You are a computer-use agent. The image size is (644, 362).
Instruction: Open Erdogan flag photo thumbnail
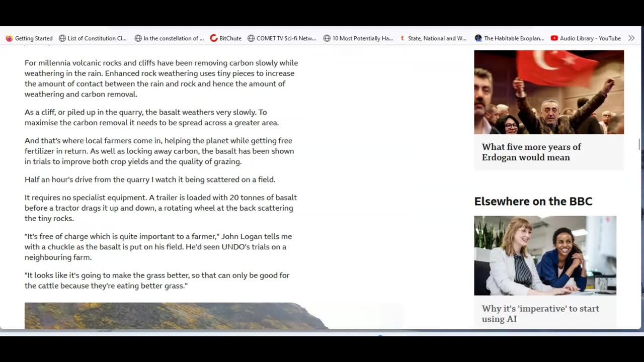click(549, 92)
